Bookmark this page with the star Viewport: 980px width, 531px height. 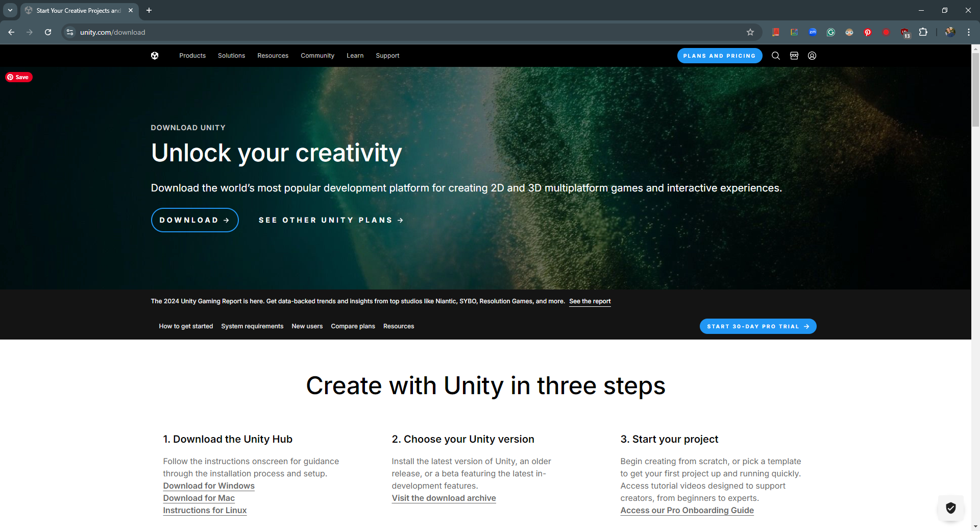pyautogui.click(x=750, y=32)
